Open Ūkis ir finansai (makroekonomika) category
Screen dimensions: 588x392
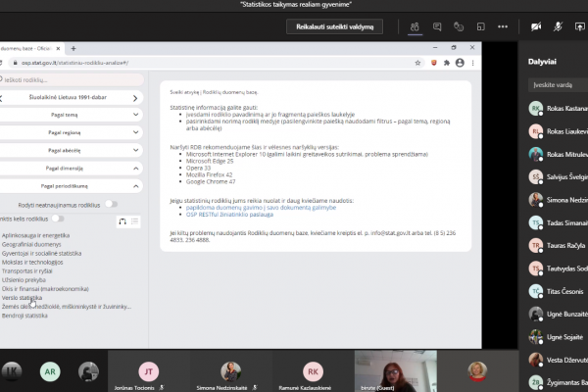(x=45, y=289)
